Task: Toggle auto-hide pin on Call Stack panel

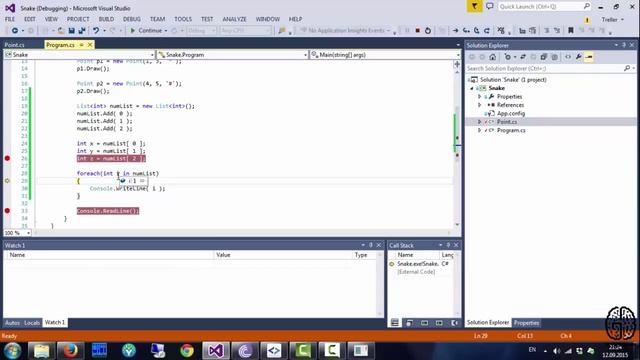Action: click(448, 245)
